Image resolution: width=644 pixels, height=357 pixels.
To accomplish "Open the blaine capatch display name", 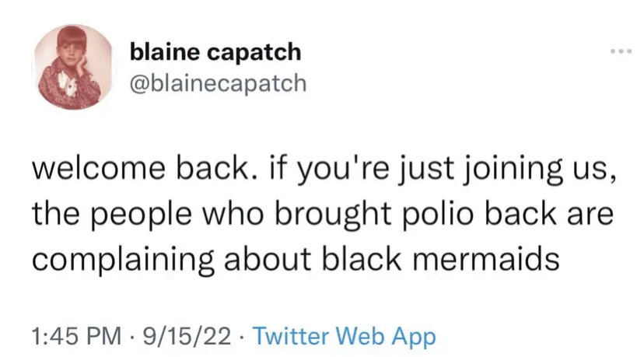I will [x=215, y=53].
